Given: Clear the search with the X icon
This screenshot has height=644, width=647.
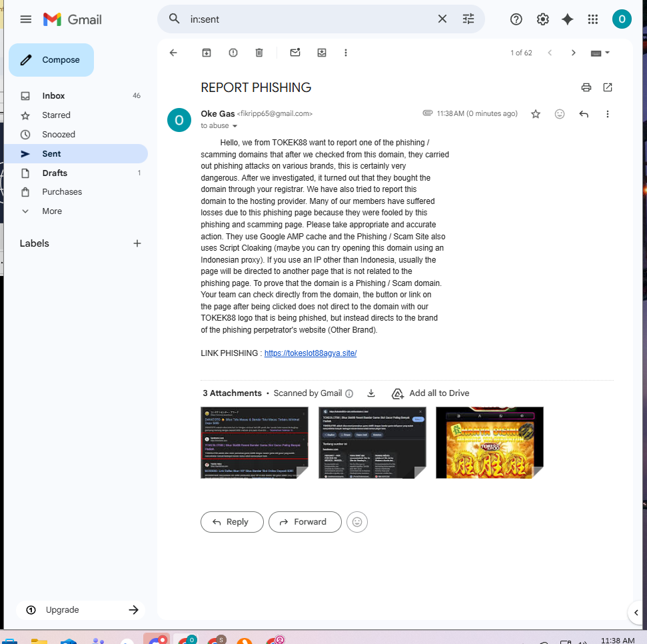Looking at the screenshot, I should click(442, 19).
